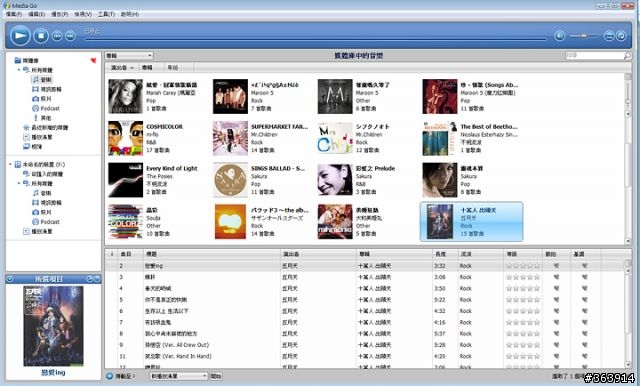This screenshot has height=386, width=640.
Task: Open photos under the device (F:)
Action: point(42,212)
